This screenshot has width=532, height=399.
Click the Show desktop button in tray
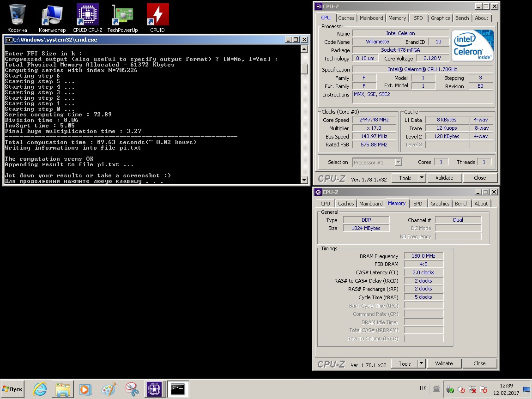click(x=526, y=389)
